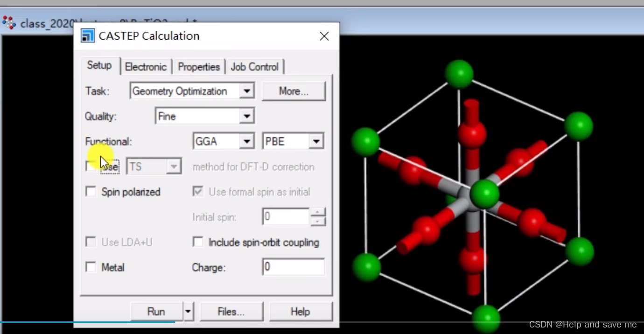The height and width of the screenshot is (334, 644).
Task: Click the document icon in the window title
Action: (x=9, y=23)
